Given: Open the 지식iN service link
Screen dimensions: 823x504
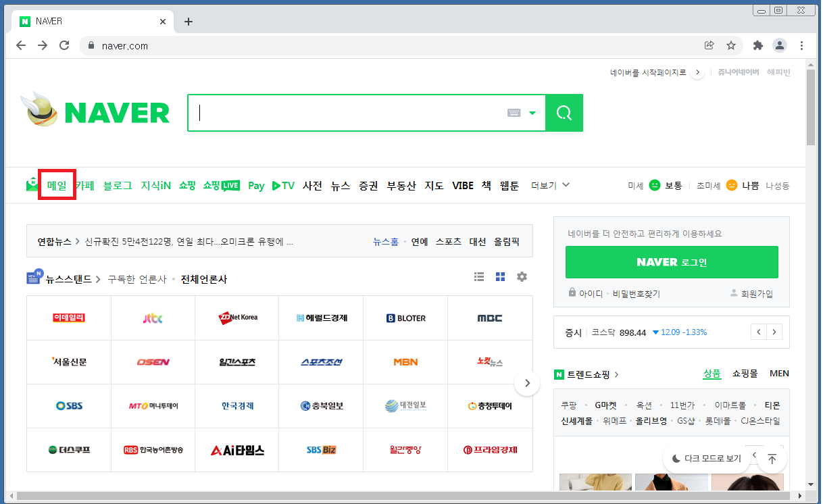Looking at the screenshot, I should click(x=156, y=185).
